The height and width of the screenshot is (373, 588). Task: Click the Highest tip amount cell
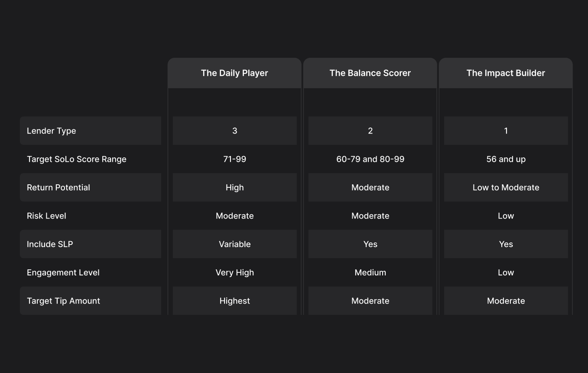pos(234,301)
